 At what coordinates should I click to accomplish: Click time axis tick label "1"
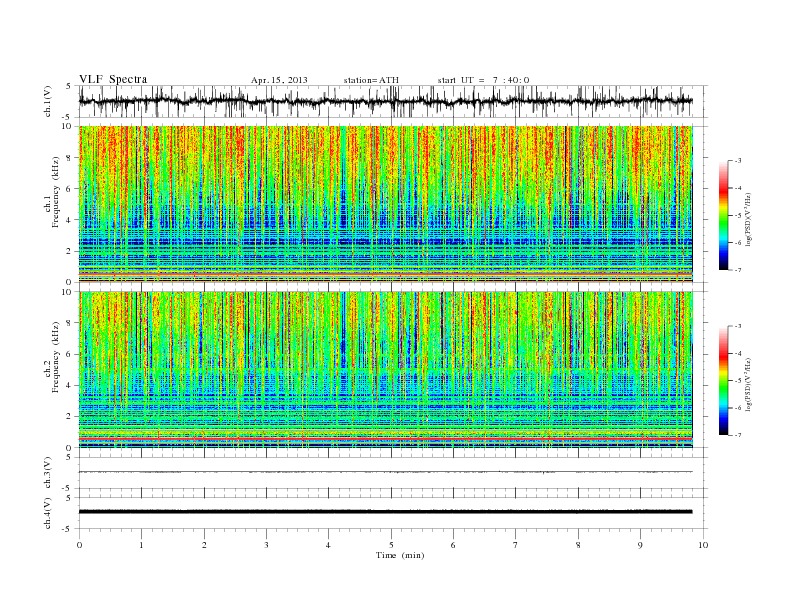pos(141,545)
